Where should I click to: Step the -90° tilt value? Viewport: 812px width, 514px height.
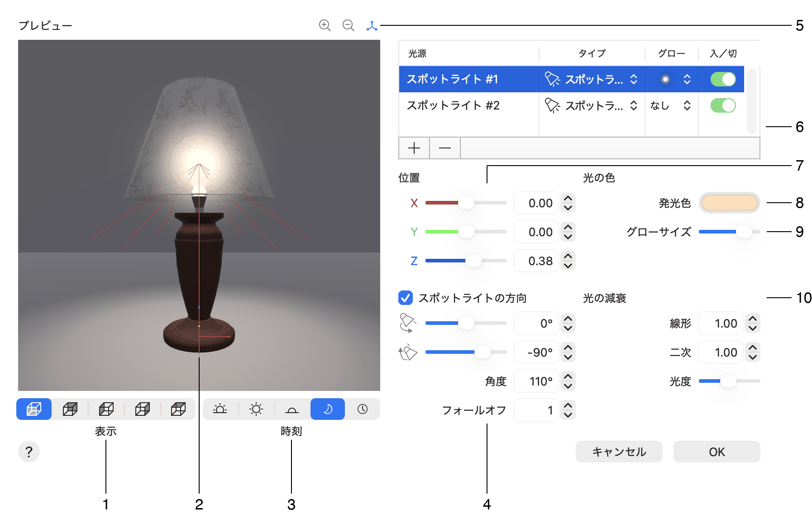pos(568,352)
